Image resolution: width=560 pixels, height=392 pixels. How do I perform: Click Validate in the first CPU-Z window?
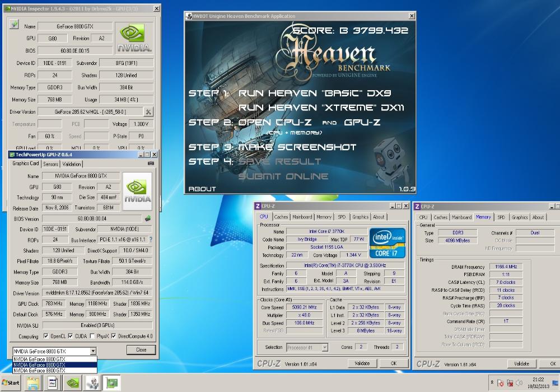[x=362, y=363]
